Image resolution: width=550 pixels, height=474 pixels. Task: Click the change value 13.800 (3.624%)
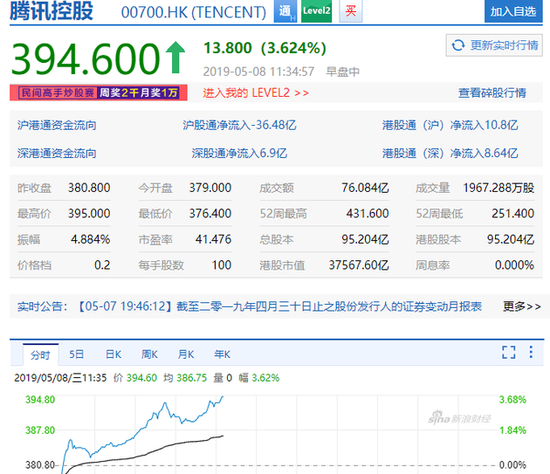[265, 48]
